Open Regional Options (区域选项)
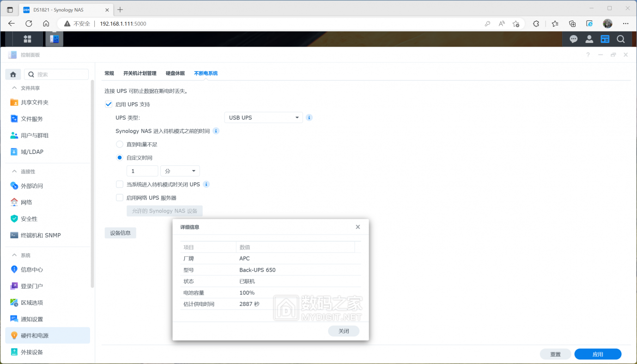Viewport: 637px width, 364px height. click(x=48, y=303)
